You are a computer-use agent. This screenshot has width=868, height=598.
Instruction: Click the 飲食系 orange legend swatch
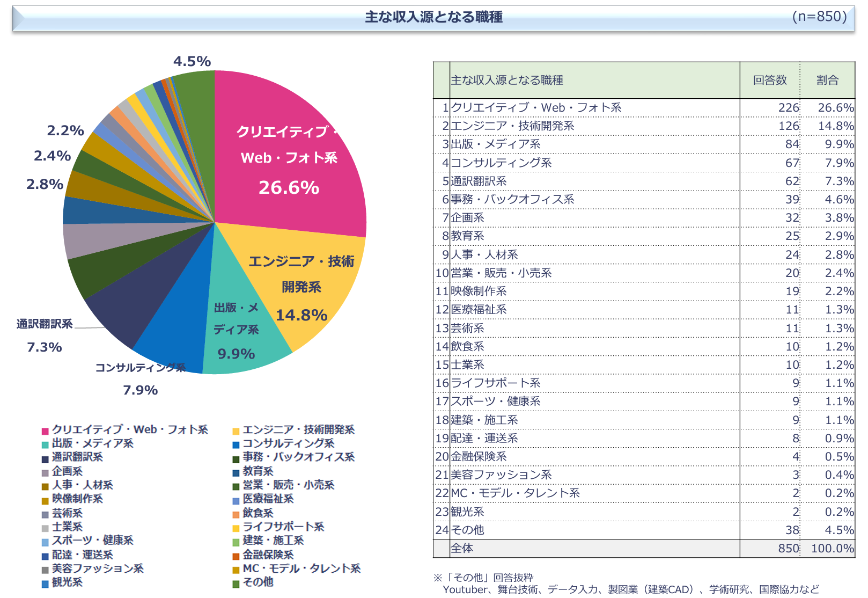click(236, 515)
